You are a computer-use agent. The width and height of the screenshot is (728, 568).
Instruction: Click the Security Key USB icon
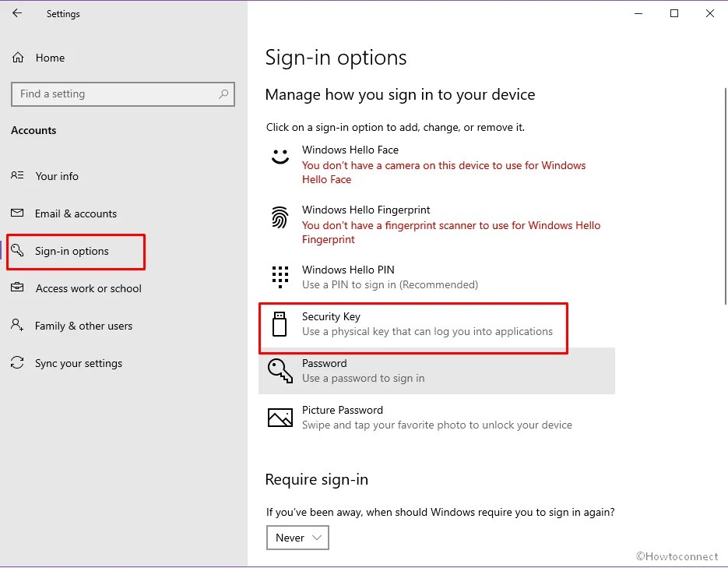(280, 324)
